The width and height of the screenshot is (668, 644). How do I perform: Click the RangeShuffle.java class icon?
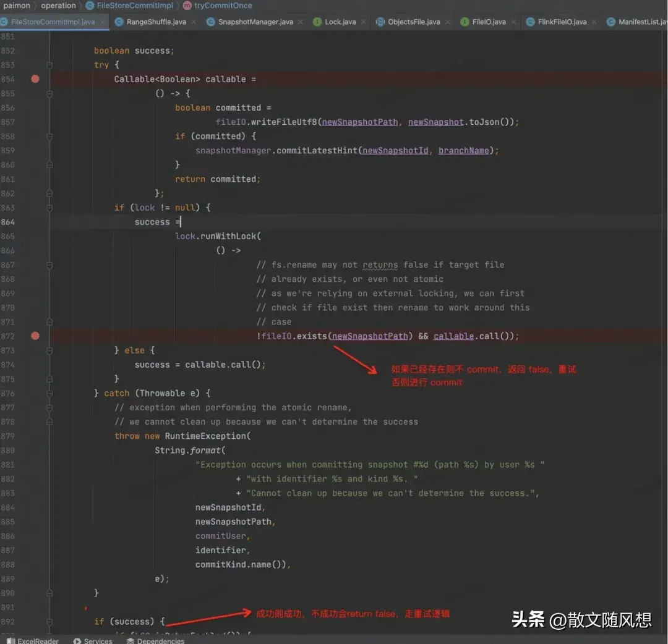pos(119,22)
